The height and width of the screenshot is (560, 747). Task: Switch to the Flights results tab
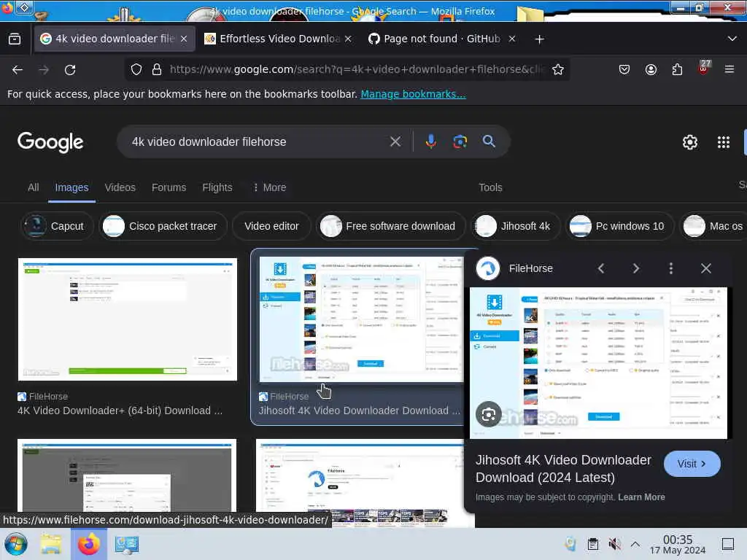pos(217,187)
